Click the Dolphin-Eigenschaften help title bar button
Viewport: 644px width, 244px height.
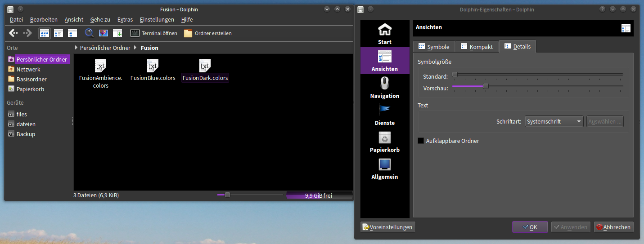(603, 9)
